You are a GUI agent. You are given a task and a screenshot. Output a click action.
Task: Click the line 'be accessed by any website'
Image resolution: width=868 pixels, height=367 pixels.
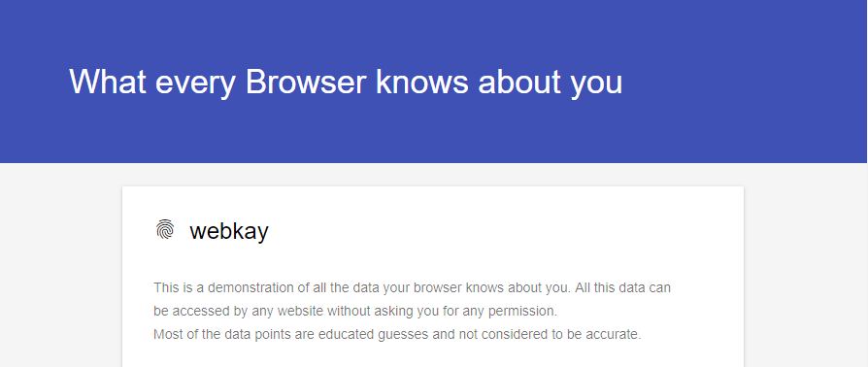tap(355, 311)
